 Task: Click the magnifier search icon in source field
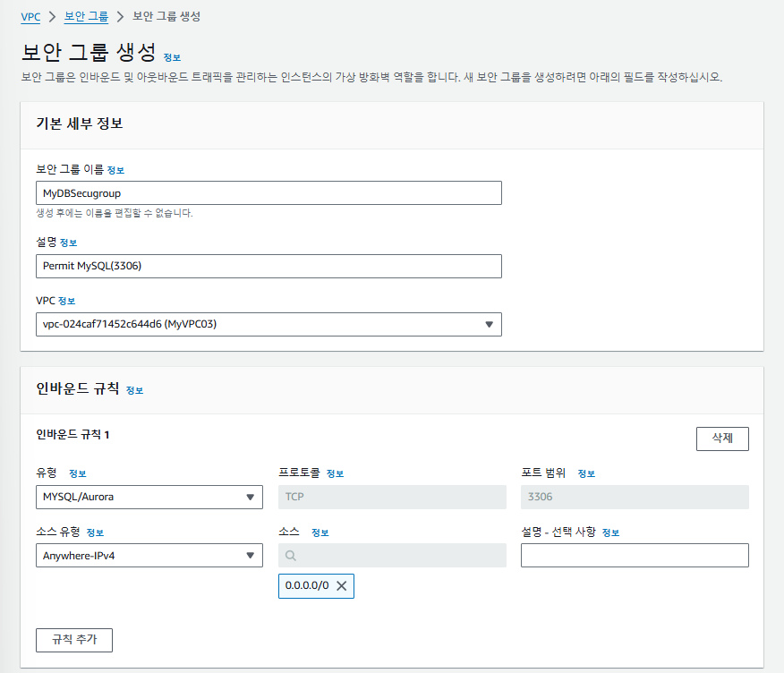tap(291, 556)
